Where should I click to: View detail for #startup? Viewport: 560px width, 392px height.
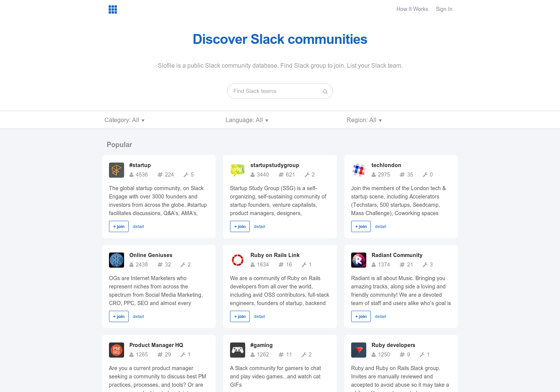click(138, 226)
